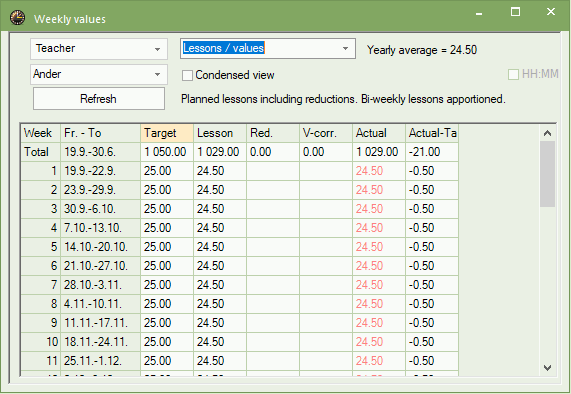571x394 pixels.
Task: Click the week number 1 cell
Action: coord(40,171)
